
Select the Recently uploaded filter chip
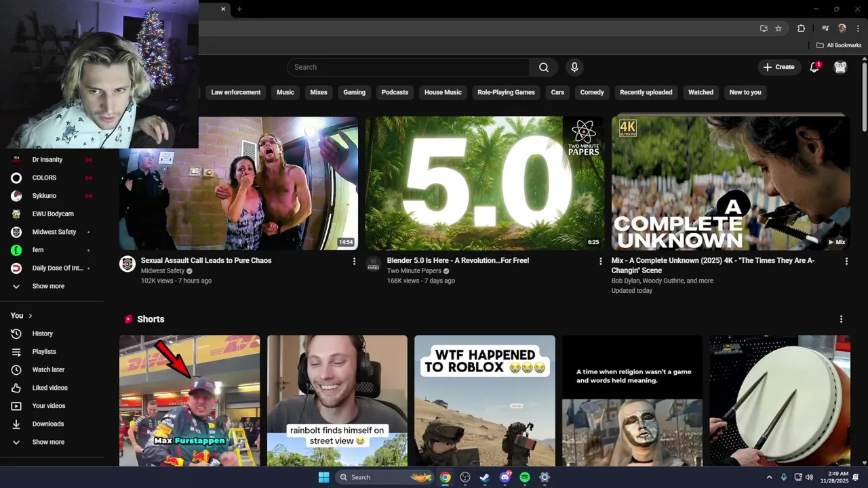[x=646, y=92]
